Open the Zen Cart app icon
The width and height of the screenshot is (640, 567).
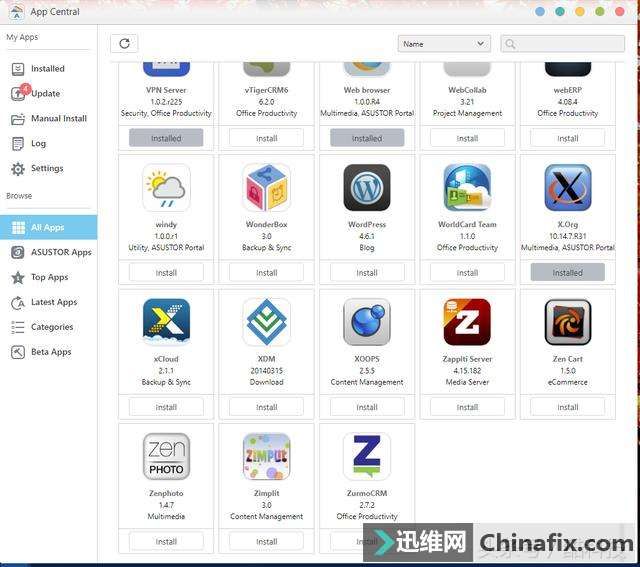click(567, 322)
